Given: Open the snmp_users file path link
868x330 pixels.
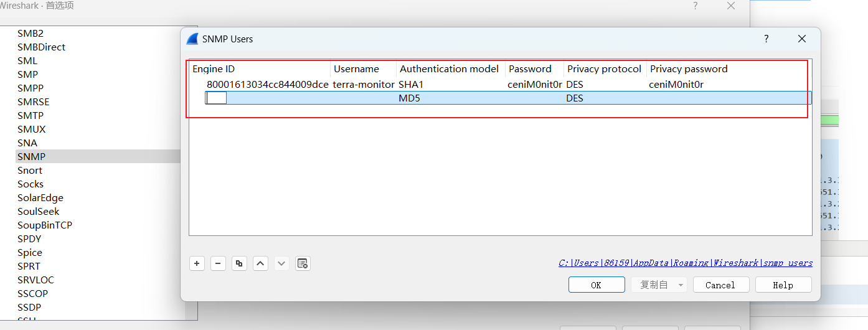Looking at the screenshot, I should [x=686, y=263].
